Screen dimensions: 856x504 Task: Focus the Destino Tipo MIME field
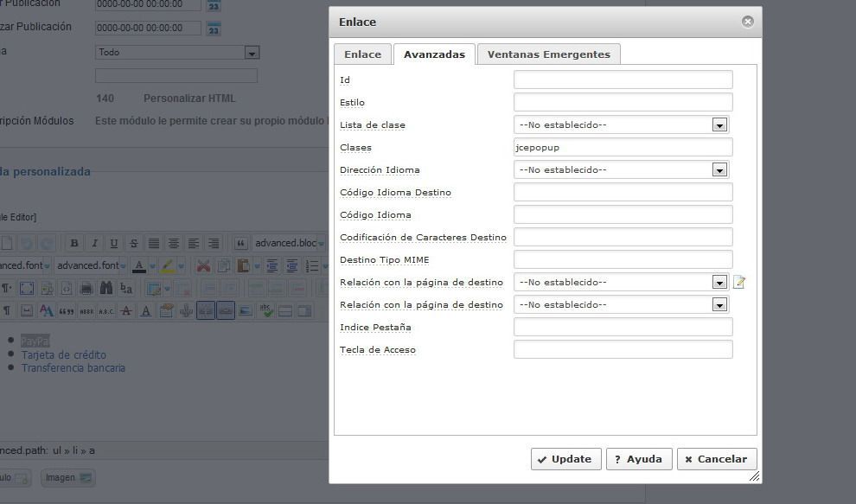[x=623, y=260]
